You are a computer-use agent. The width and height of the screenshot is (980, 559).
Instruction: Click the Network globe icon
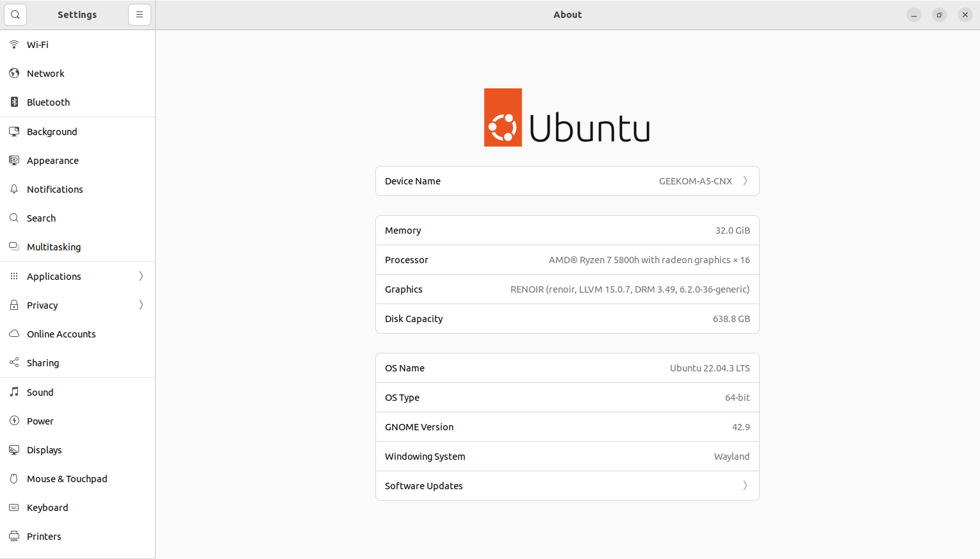(14, 73)
